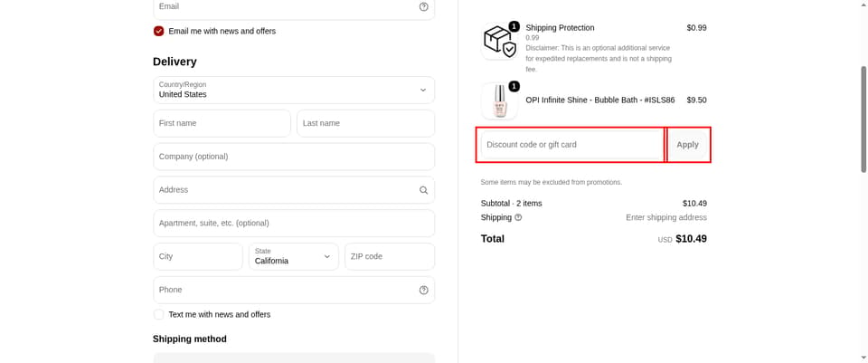The image size is (868, 363).
Task: Select the Apartment, suite, etc. field
Action: coord(294,223)
